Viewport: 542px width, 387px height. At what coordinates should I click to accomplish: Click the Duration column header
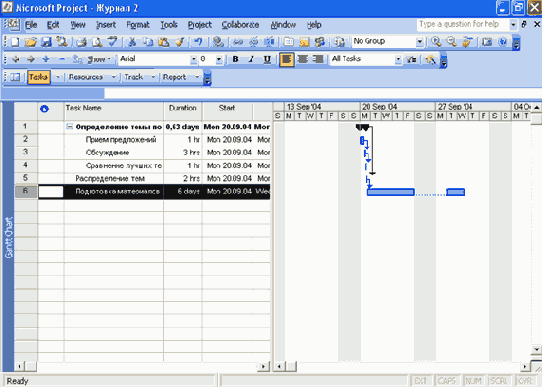pyautogui.click(x=183, y=111)
